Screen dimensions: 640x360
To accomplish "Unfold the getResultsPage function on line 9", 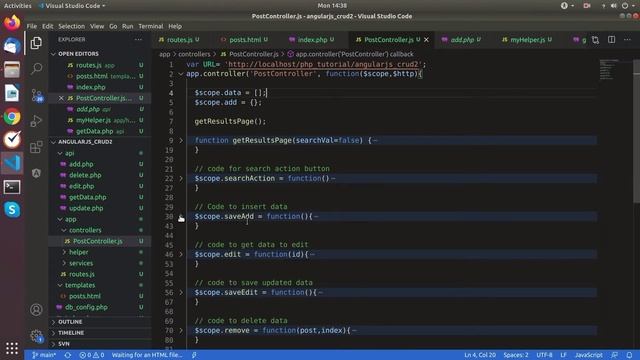I will click(x=181, y=140).
